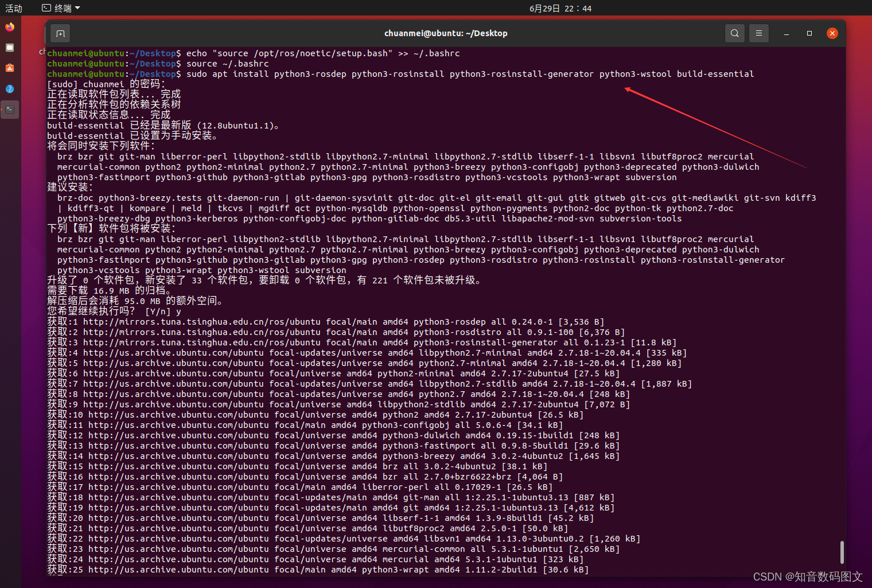Minimize the terminal window
The image size is (872, 588).
[787, 33]
